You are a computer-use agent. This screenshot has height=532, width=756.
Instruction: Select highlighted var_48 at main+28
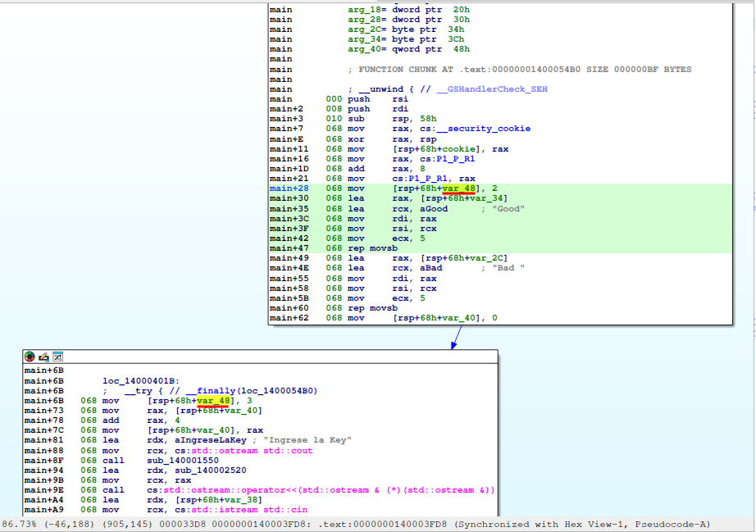pyautogui.click(x=458, y=189)
